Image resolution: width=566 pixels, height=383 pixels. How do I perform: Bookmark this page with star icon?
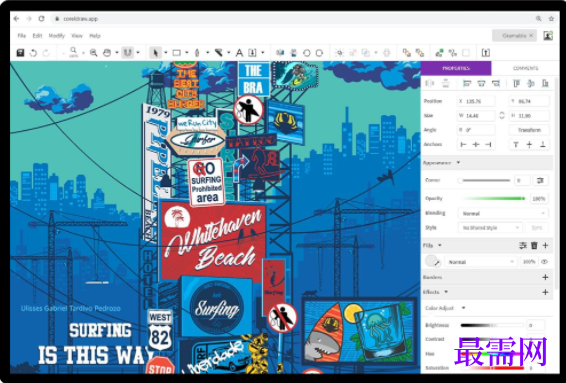pyautogui.click(x=551, y=18)
